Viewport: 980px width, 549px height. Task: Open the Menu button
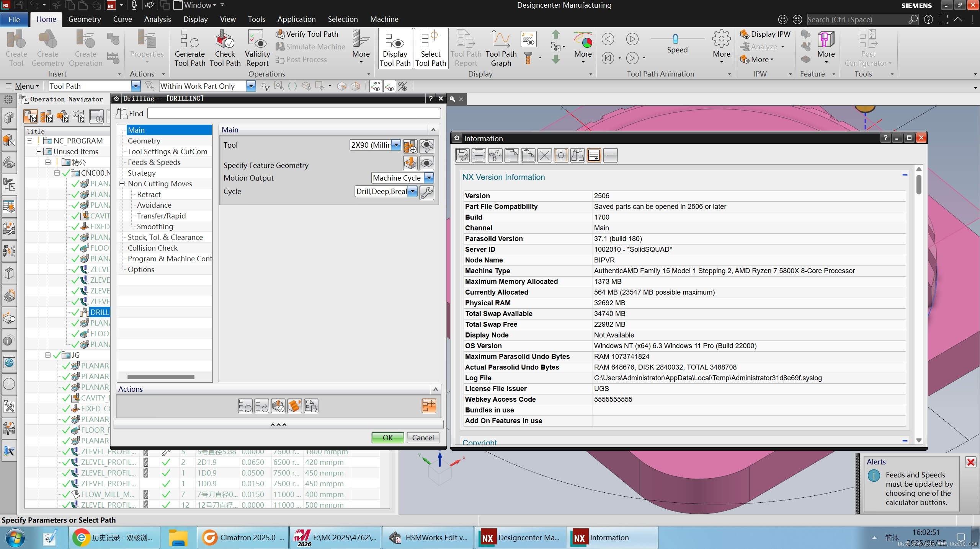[x=23, y=86]
